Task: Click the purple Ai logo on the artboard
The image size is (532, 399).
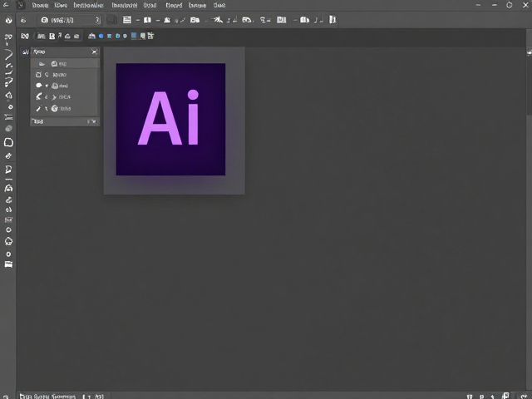Action: pos(170,119)
